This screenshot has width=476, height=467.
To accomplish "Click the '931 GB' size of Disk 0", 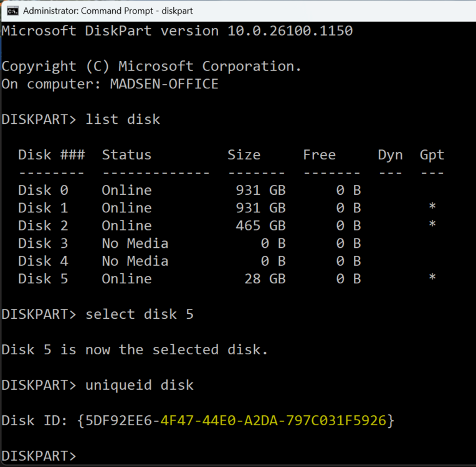I will point(261,191).
